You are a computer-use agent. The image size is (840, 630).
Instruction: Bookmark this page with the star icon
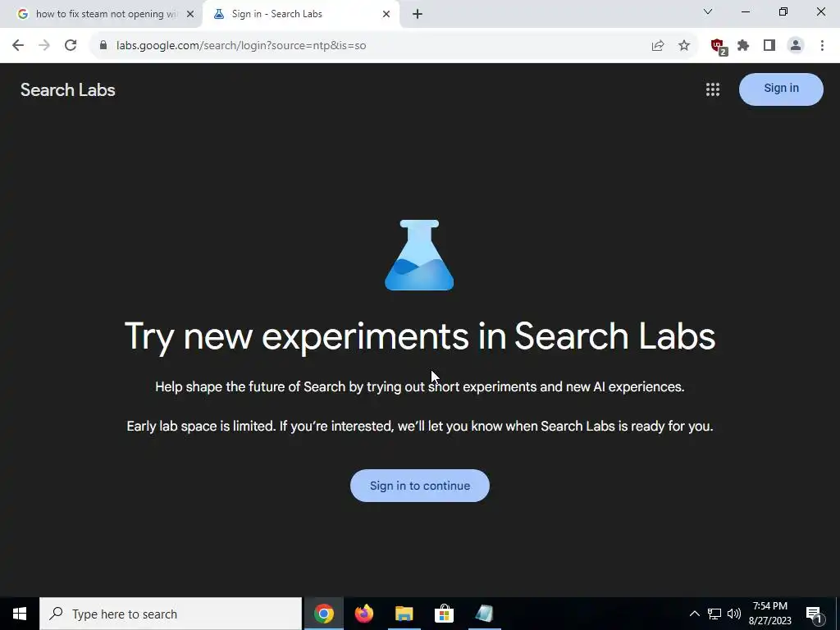(684, 46)
